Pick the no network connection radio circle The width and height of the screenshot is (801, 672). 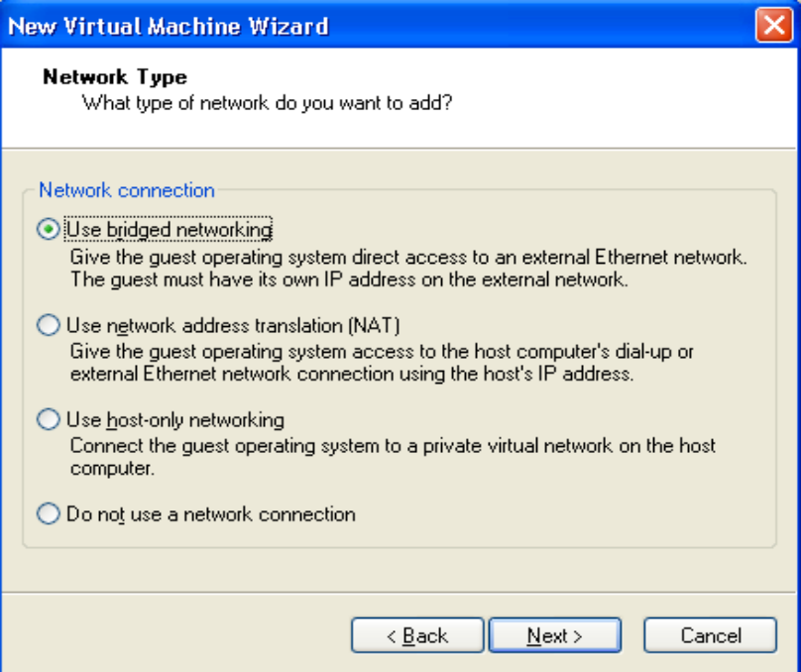click(47, 514)
